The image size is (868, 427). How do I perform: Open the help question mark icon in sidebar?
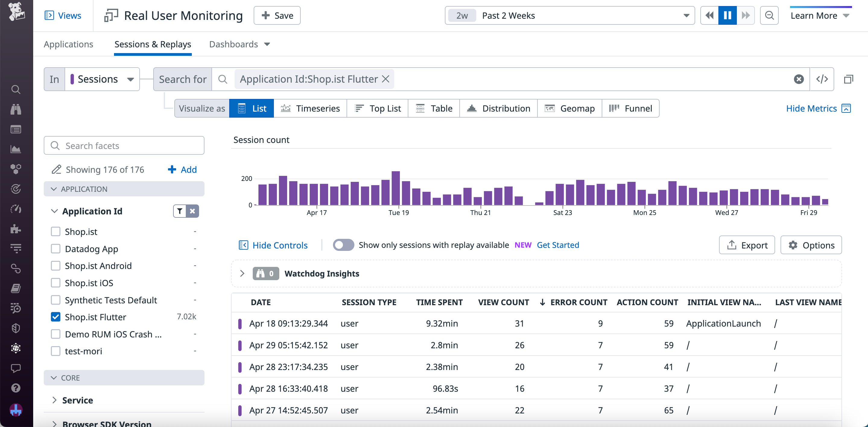pos(15,388)
